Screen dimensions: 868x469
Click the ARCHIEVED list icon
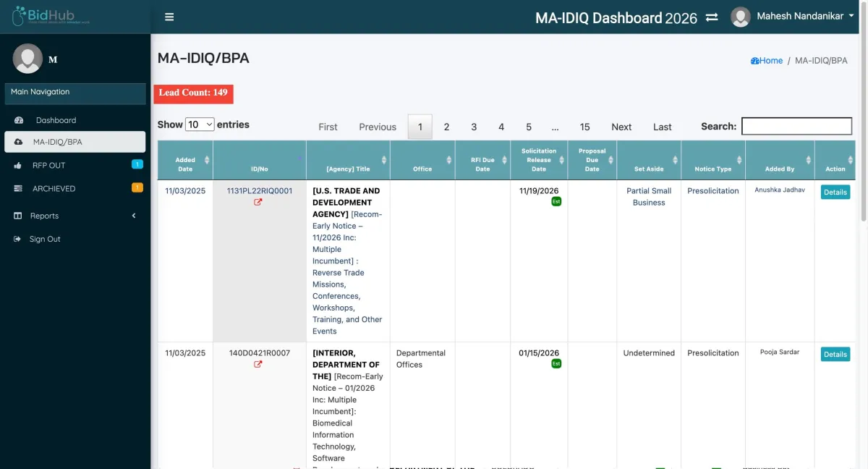(x=17, y=189)
